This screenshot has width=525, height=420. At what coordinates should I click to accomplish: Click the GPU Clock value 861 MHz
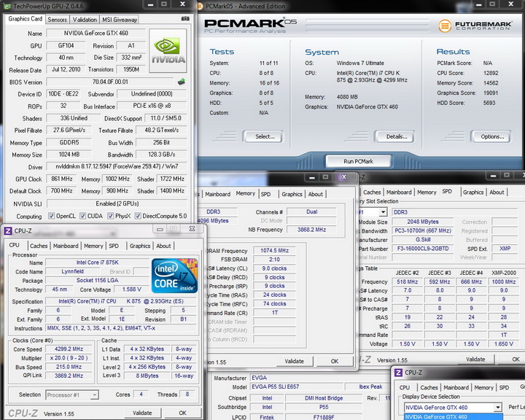61,179
